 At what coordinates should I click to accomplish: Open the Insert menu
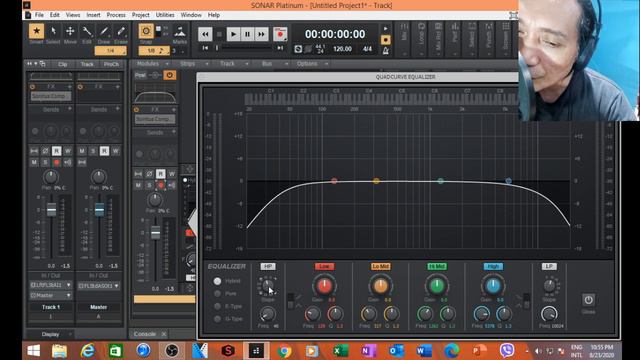pyautogui.click(x=93, y=15)
